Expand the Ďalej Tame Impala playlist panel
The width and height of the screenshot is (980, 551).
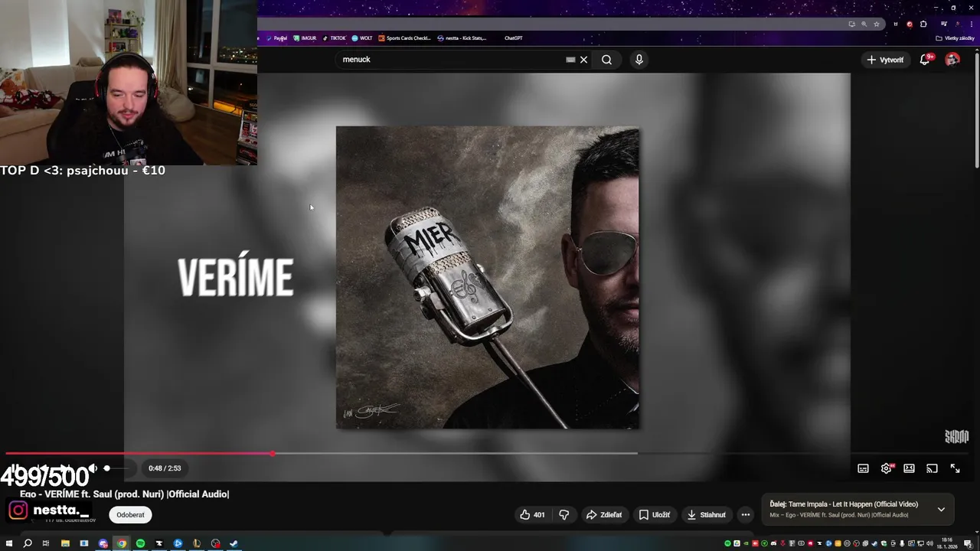click(x=941, y=509)
